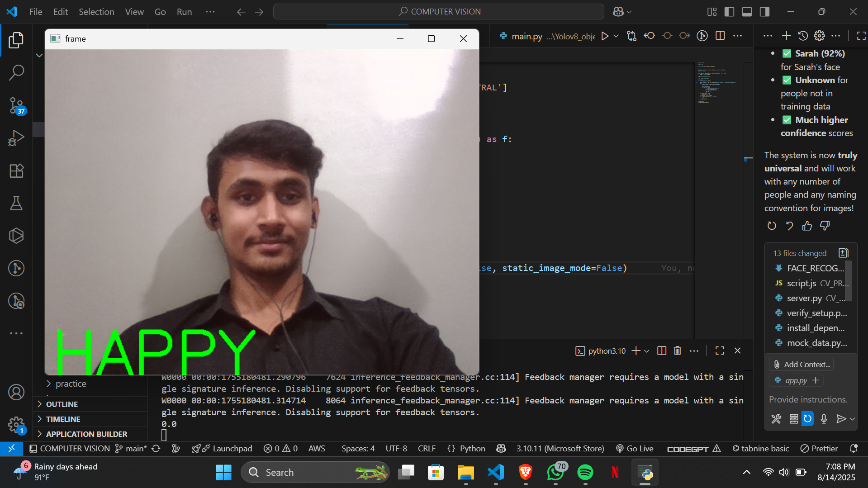Open Spotify from the Windows taskbar
The image size is (868, 488).
tap(585, 472)
